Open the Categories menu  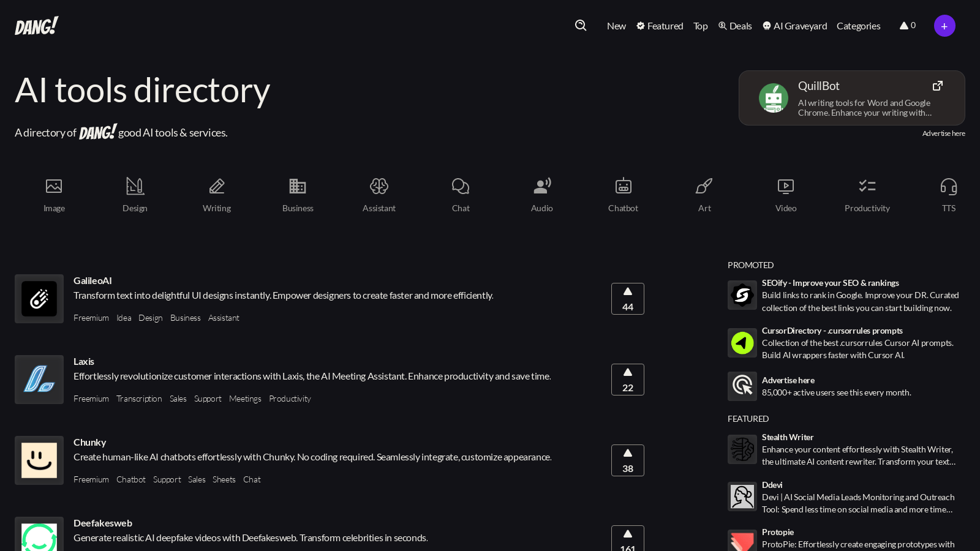point(858,26)
